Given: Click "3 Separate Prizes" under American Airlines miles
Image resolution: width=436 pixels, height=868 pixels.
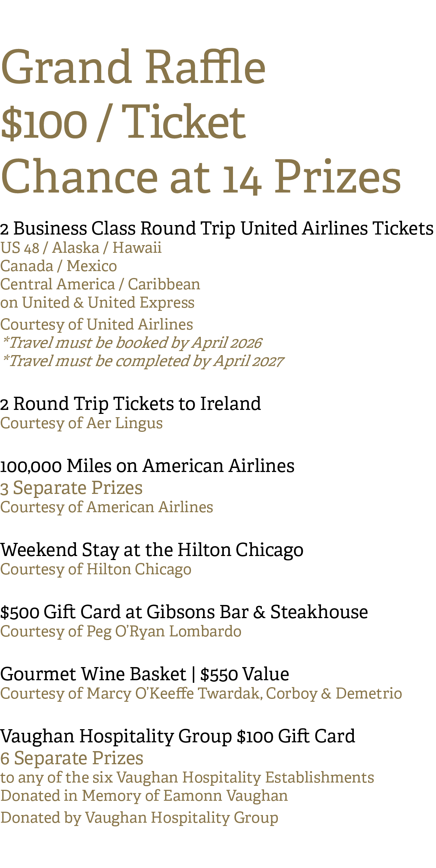Looking at the screenshot, I should click(71, 488).
